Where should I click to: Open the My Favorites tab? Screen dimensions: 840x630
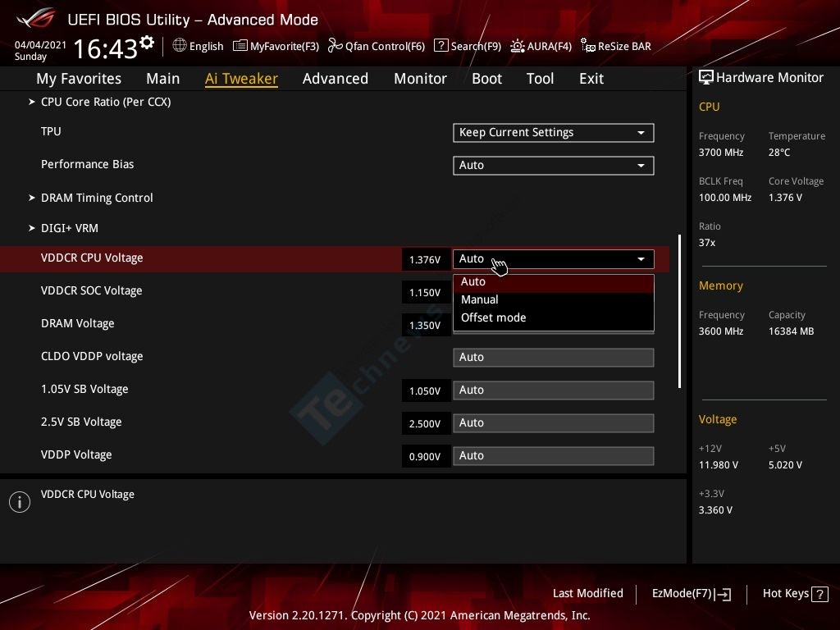click(79, 79)
